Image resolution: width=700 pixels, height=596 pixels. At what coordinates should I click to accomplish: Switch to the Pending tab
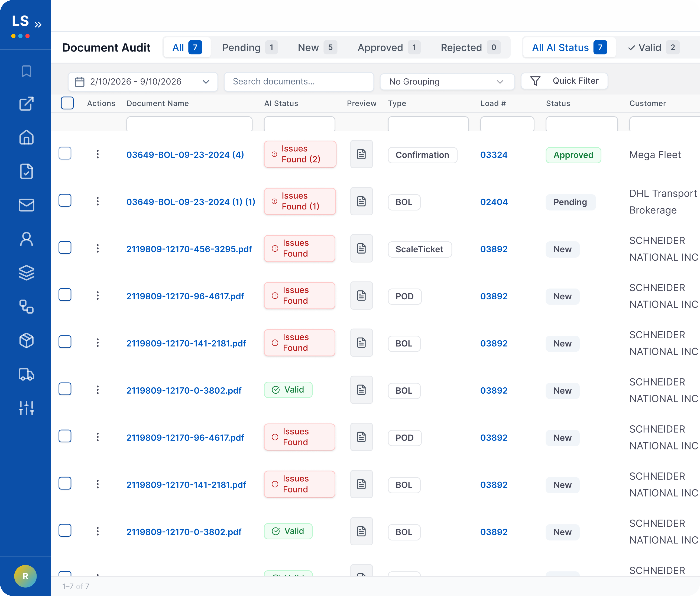pos(250,48)
